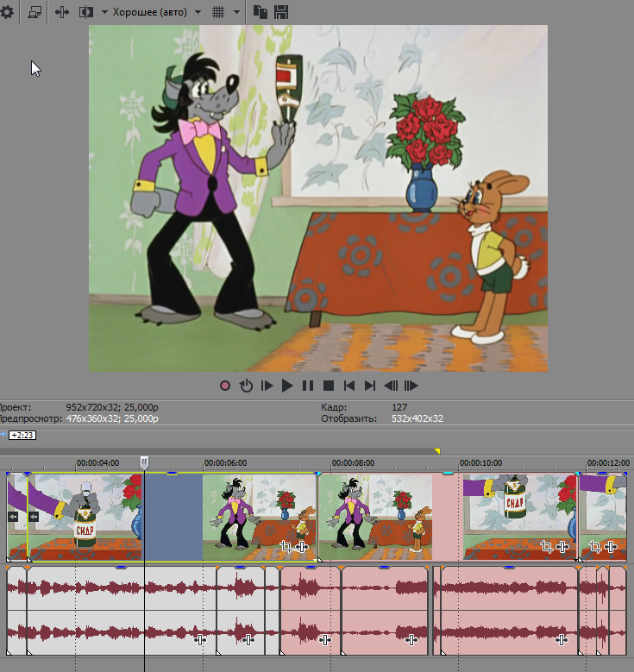Toggle the overlays grid icon
This screenshot has width=634, height=672.
218,12
